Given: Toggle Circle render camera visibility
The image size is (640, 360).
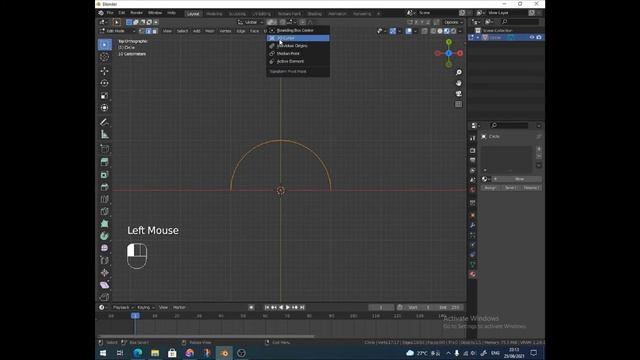Looking at the screenshot, I should coord(539,37).
